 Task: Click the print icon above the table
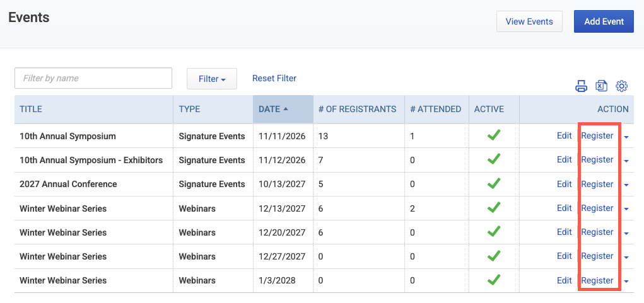coord(581,86)
